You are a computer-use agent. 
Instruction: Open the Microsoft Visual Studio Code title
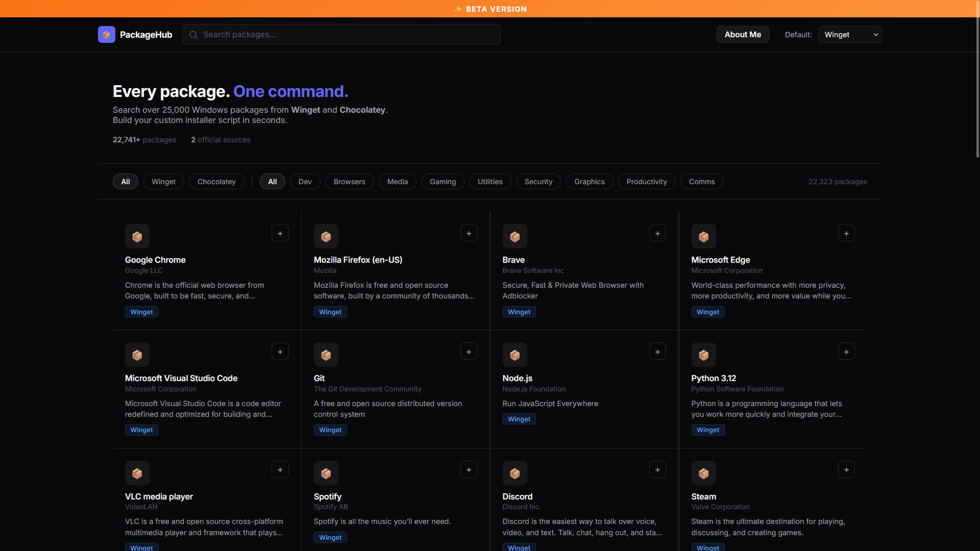[181, 378]
